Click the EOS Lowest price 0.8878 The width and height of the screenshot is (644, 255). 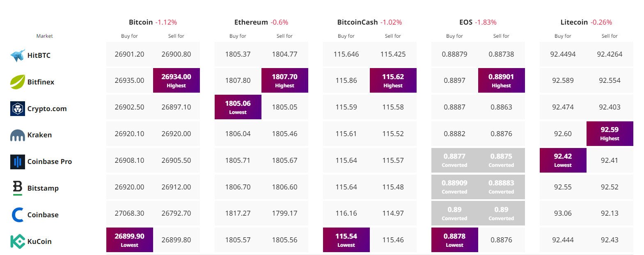454,240
